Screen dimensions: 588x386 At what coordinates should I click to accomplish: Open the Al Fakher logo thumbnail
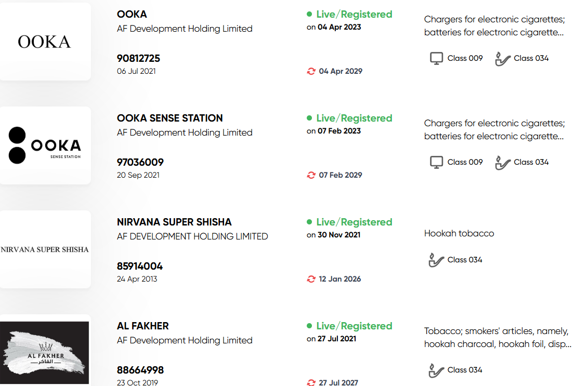tap(45, 352)
